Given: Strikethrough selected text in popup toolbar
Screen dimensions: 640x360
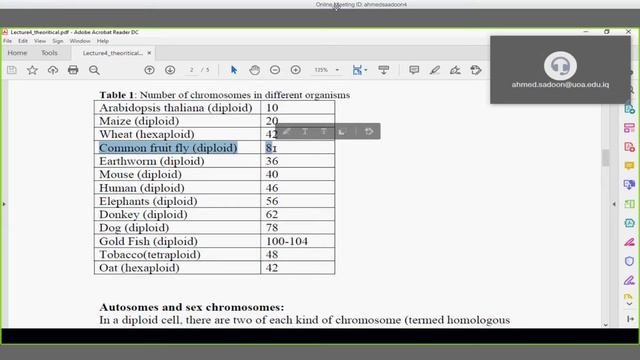Looking at the screenshot, I should click(x=324, y=131).
